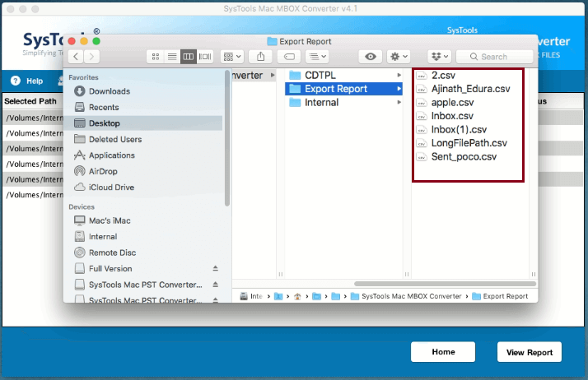Select the LongFilePath.csv file
This screenshot has width=588, height=380.
coord(462,143)
